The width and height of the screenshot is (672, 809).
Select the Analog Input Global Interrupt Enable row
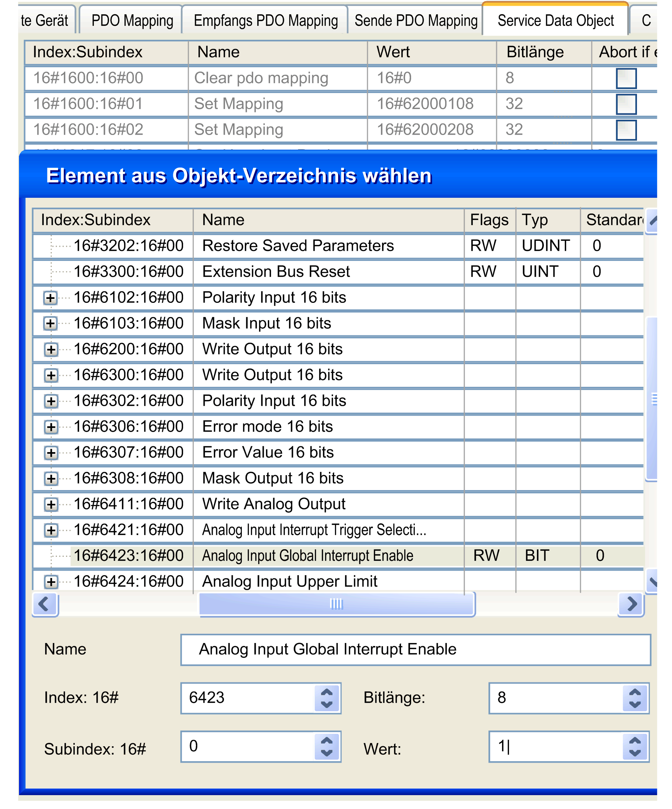tap(338, 556)
